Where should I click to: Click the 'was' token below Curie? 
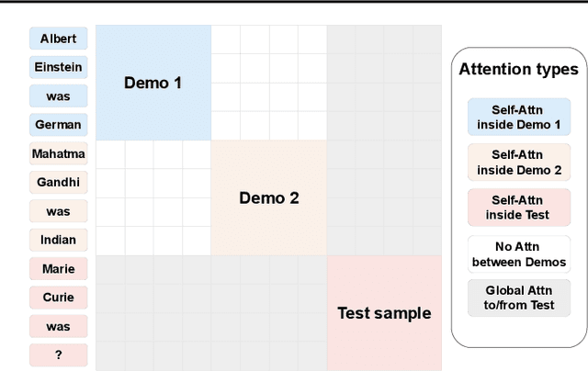(58, 327)
